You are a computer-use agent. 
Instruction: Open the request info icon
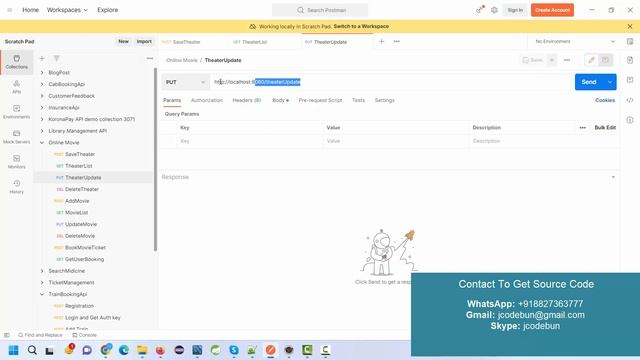(630, 120)
